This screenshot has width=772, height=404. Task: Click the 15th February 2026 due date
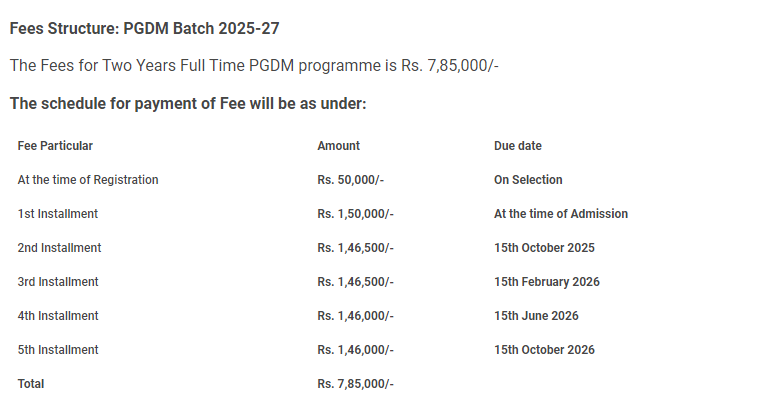point(547,282)
